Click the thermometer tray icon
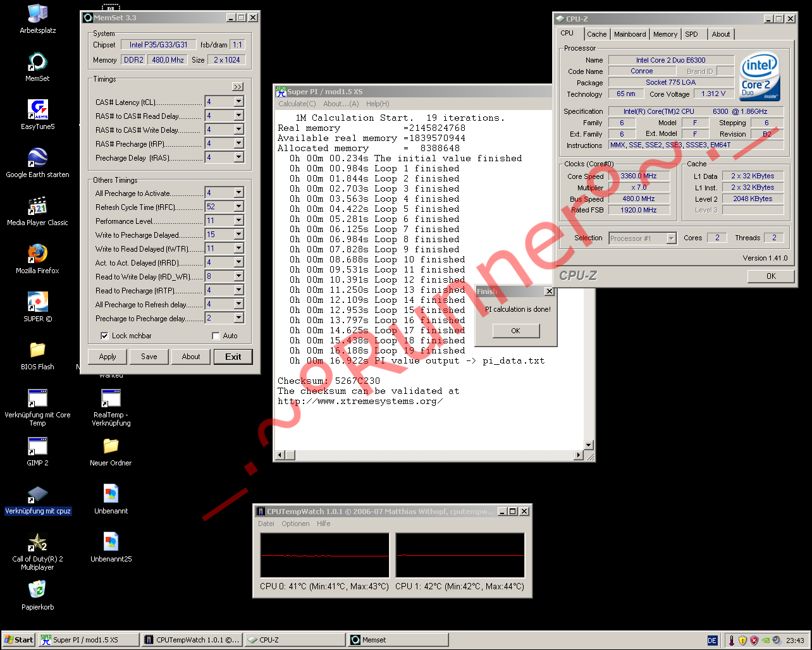 coord(731,640)
